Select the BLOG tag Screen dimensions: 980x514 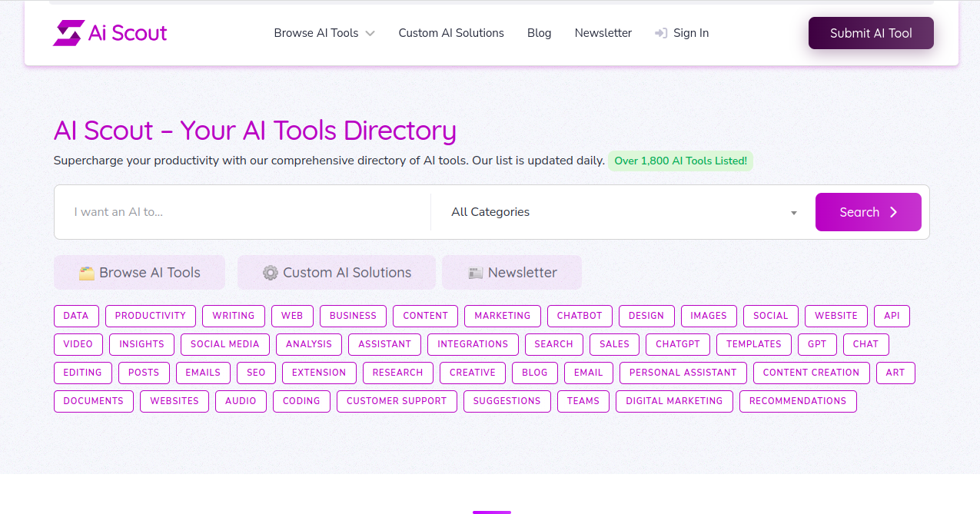[x=535, y=373]
